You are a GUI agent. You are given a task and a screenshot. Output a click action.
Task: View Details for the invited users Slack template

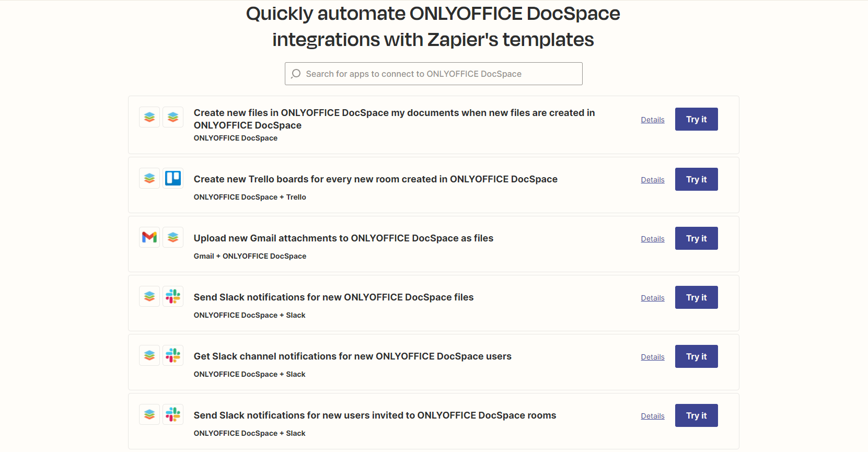[653, 416]
